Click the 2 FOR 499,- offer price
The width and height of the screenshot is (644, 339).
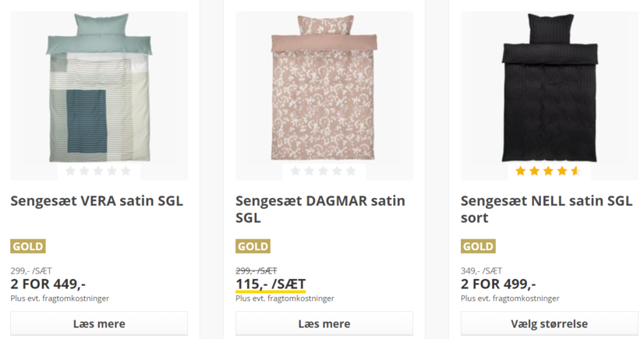[x=498, y=284]
